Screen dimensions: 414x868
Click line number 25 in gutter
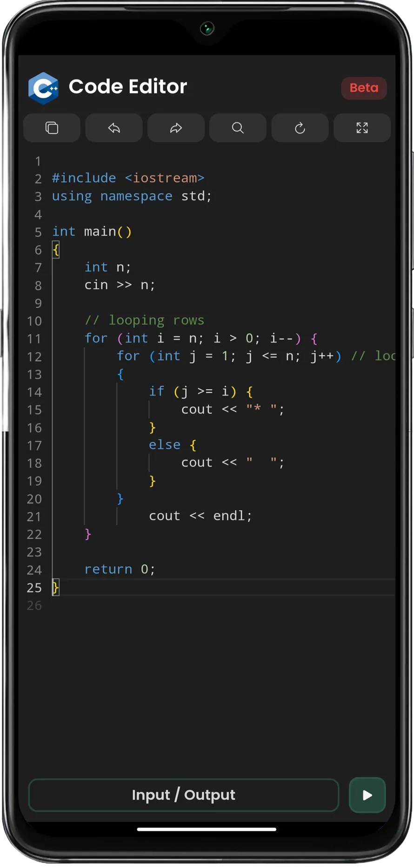click(34, 588)
